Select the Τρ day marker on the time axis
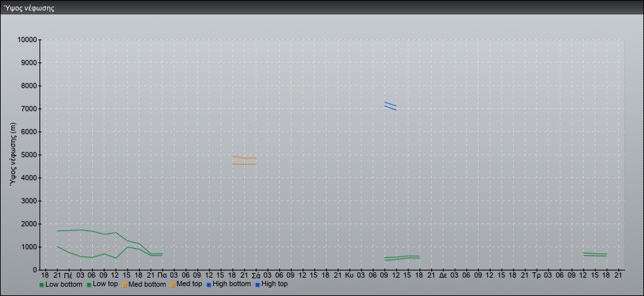 click(x=536, y=274)
